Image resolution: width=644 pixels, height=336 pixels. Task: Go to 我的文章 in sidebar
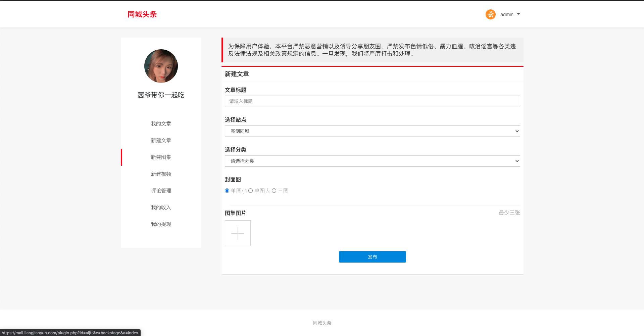pyautogui.click(x=161, y=124)
